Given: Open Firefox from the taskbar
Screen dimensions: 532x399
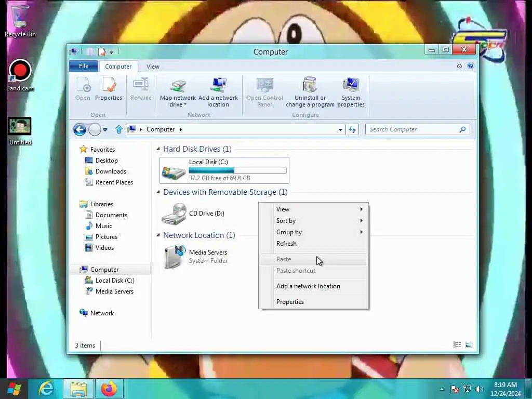Looking at the screenshot, I should 109,389.
